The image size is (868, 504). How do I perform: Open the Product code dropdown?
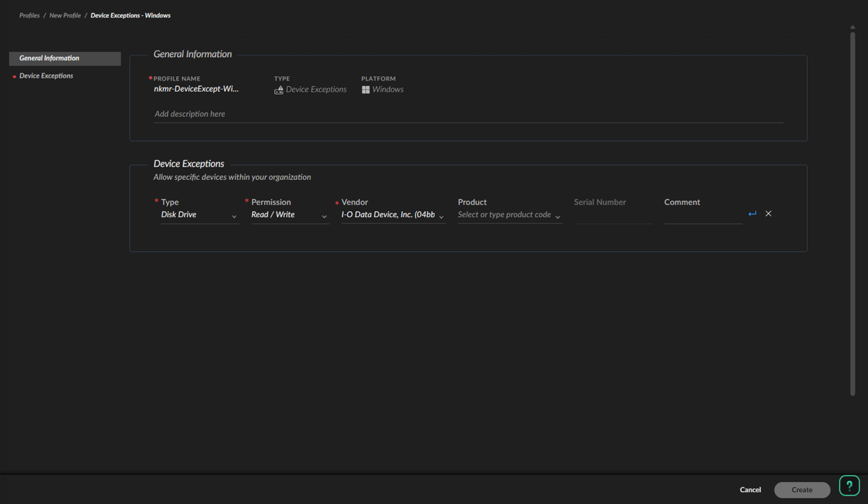point(509,215)
